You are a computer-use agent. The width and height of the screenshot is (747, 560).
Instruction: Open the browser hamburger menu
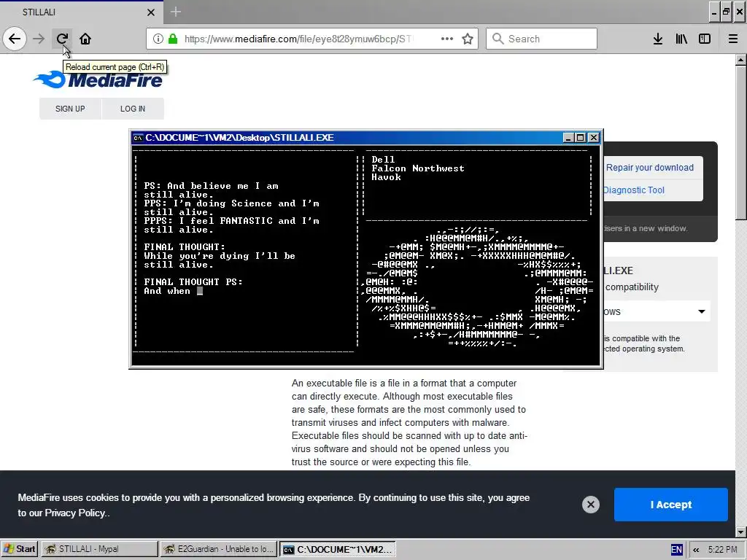(733, 39)
